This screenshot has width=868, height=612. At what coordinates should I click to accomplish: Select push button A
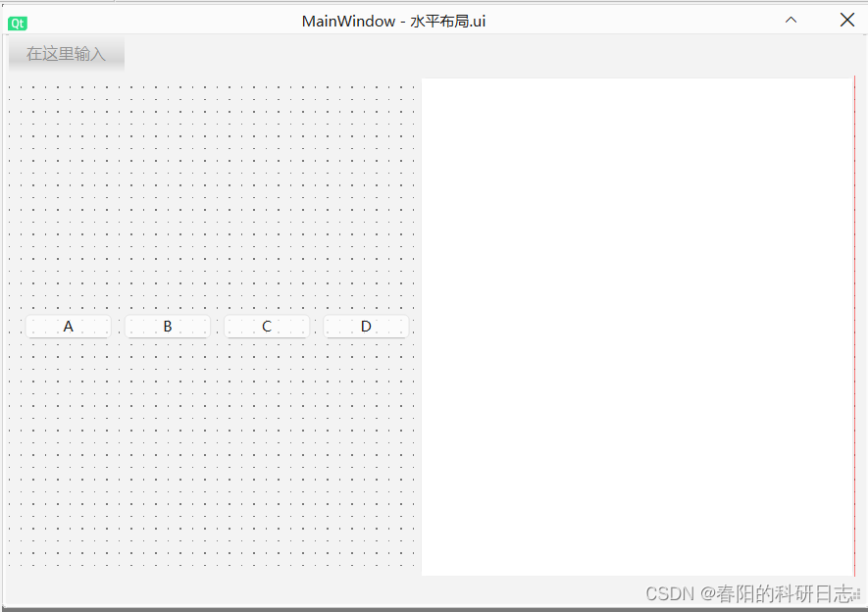tap(68, 326)
